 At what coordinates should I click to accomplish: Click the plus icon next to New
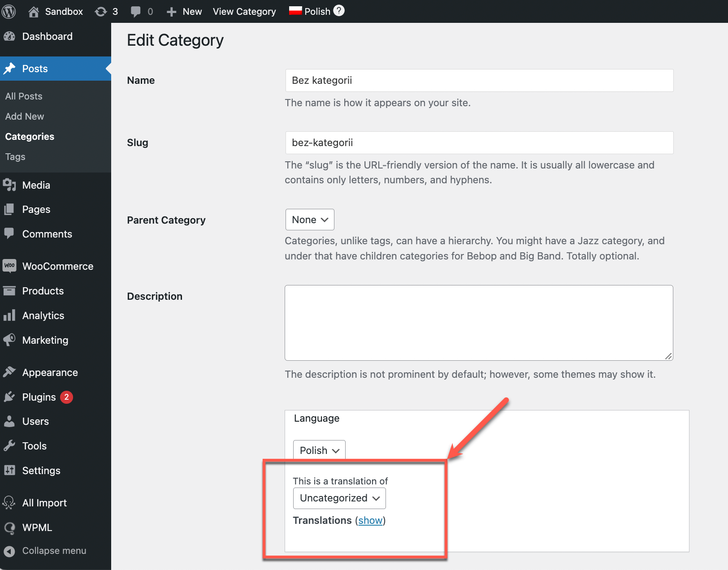pos(171,12)
